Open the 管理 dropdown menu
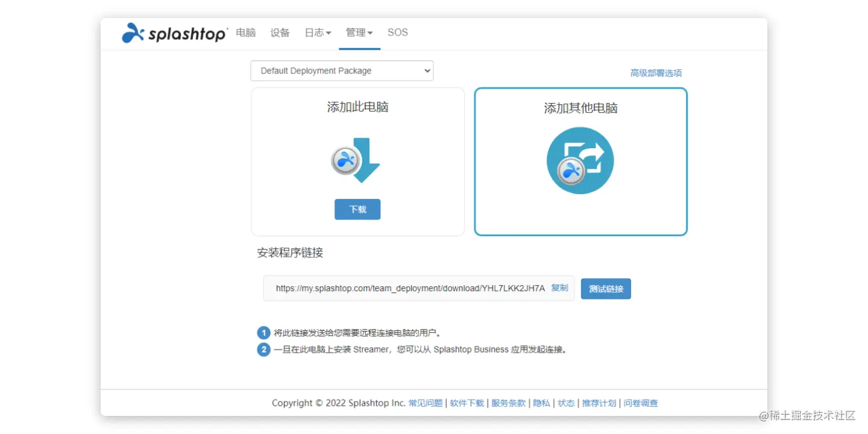This screenshot has width=868, height=434. pos(359,33)
